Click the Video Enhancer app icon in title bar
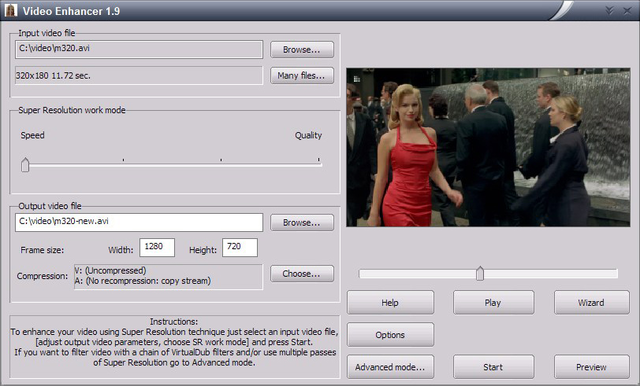Screen dimensions: 640x386 [11, 10]
